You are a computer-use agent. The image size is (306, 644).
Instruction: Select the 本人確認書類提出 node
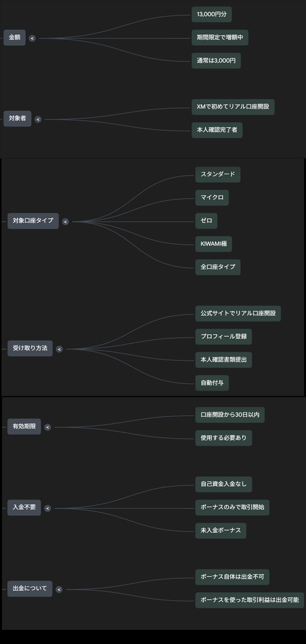[x=223, y=360]
